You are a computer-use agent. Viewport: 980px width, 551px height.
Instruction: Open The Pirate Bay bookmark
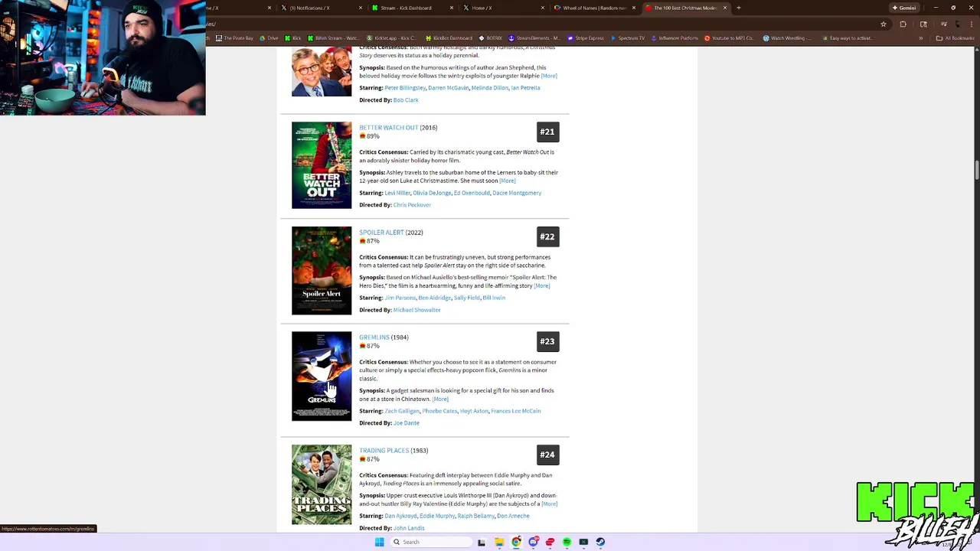pos(234,37)
